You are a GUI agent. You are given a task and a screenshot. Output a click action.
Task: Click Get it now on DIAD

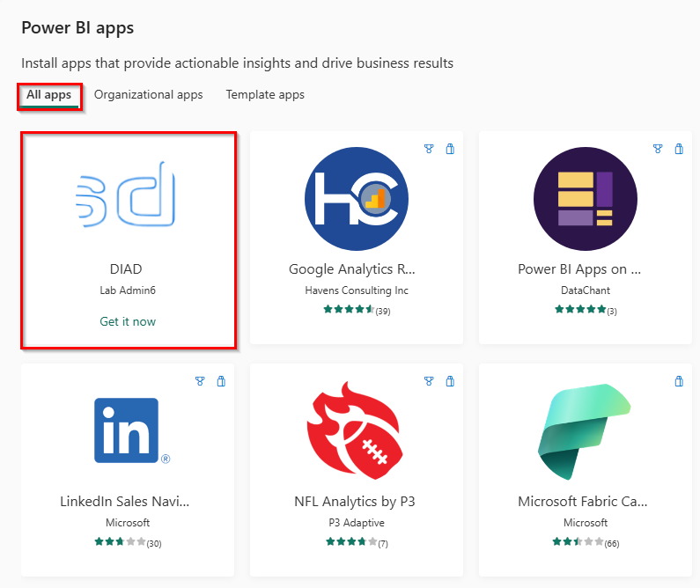click(x=128, y=321)
